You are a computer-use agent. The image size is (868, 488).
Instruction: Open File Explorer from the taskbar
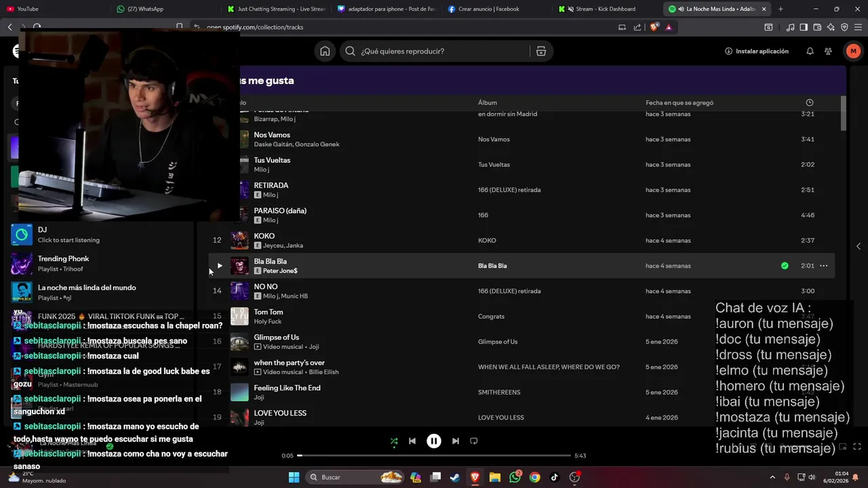[x=494, y=477]
